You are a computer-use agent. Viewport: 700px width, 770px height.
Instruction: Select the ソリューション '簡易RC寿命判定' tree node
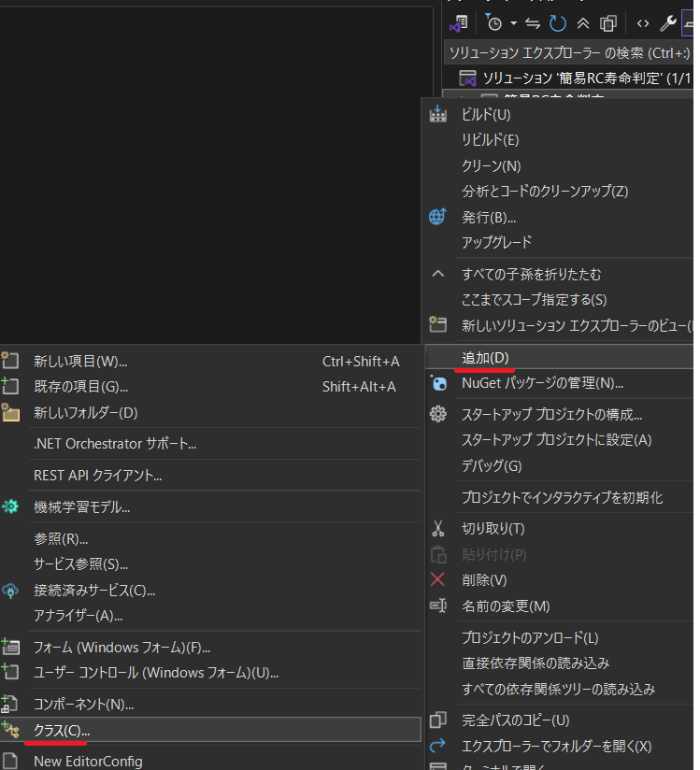570,78
